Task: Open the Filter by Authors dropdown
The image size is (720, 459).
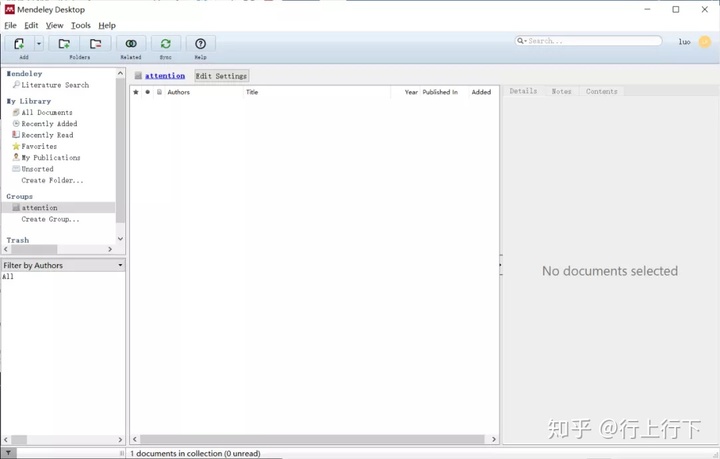Action: pos(63,265)
